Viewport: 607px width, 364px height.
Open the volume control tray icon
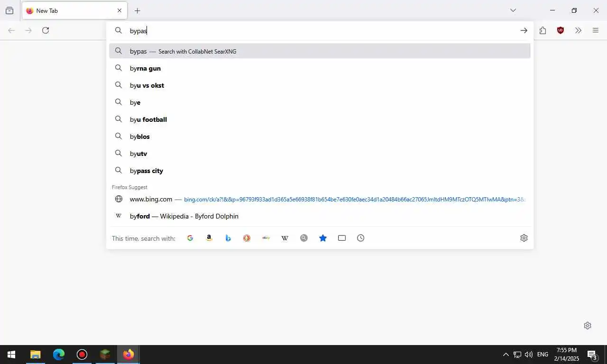coord(529,355)
